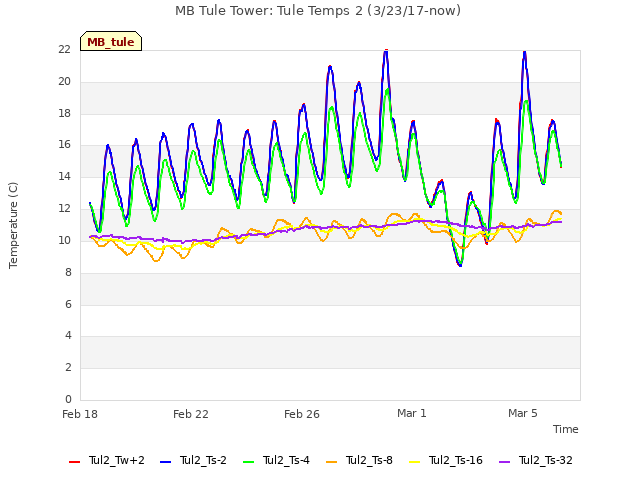This screenshot has height=480, width=640.
Task: Click the 18 y-axis tick label
Action: point(64,113)
